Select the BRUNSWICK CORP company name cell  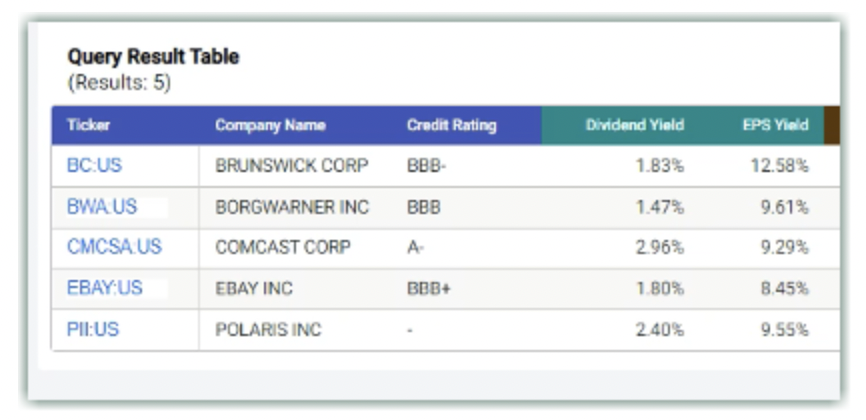tap(292, 166)
